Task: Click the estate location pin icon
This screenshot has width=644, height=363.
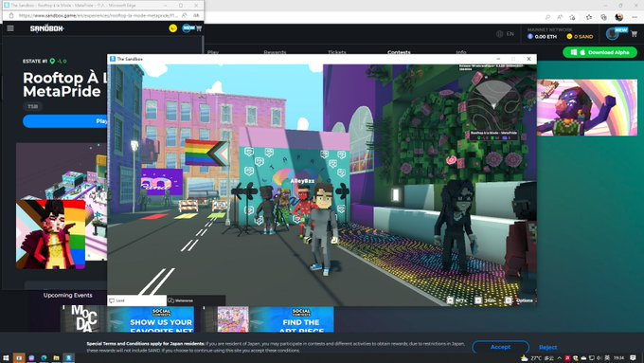Action: (52, 62)
